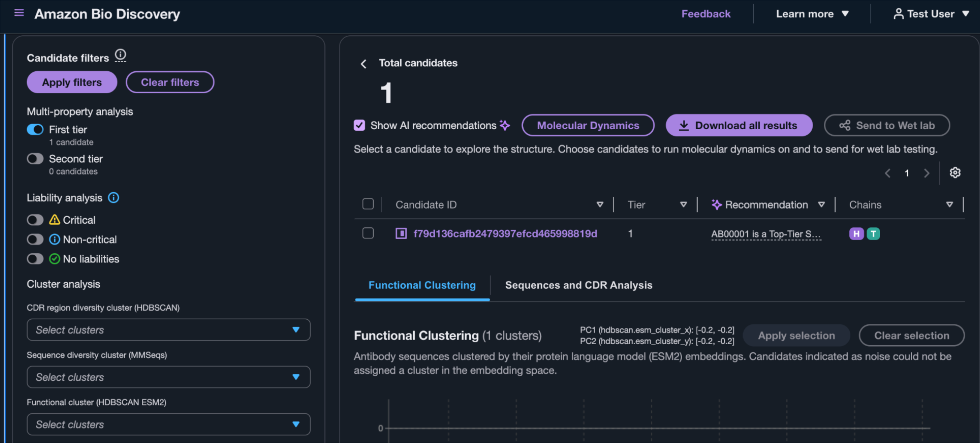Image resolution: width=980 pixels, height=443 pixels.
Task: Click Send to Wet lab button
Action: point(887,125)
